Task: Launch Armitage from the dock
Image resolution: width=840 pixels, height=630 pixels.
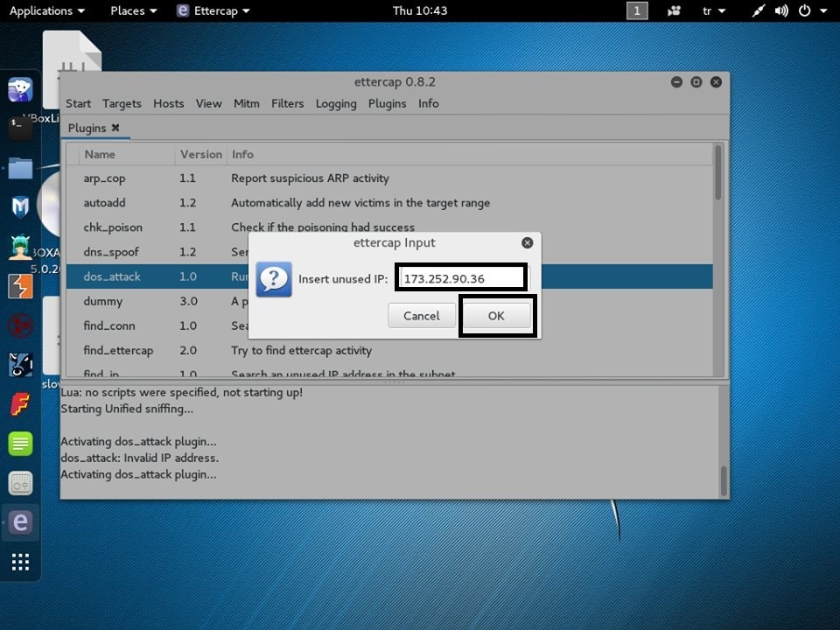Action: point(20,247)
